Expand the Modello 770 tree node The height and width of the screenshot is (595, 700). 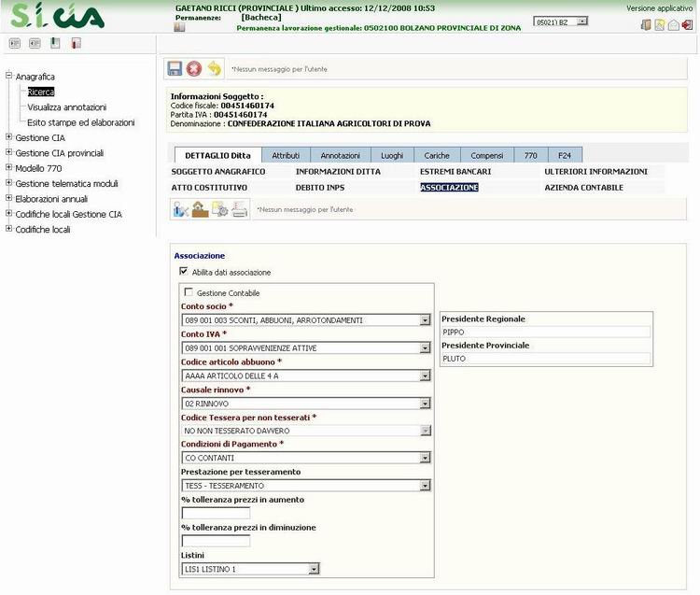(x=8, y=167)
